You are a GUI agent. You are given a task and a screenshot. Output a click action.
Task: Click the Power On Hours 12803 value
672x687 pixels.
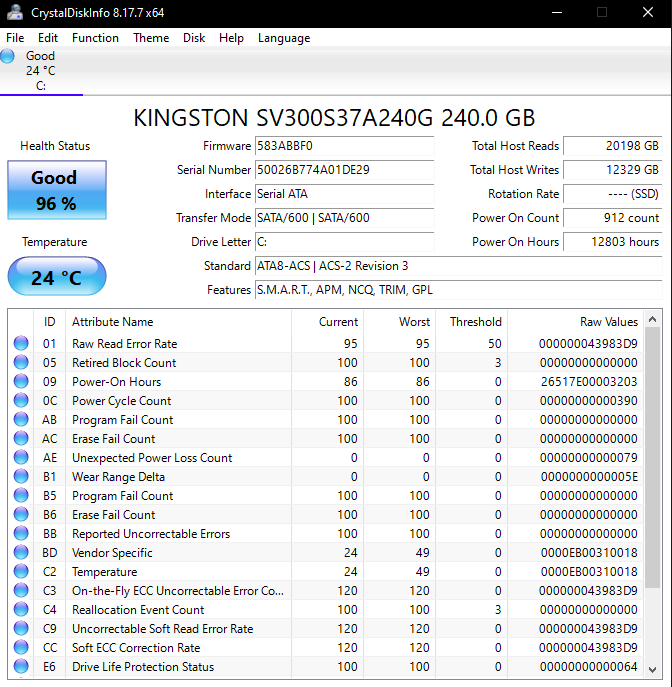click(x=612, y=242)
